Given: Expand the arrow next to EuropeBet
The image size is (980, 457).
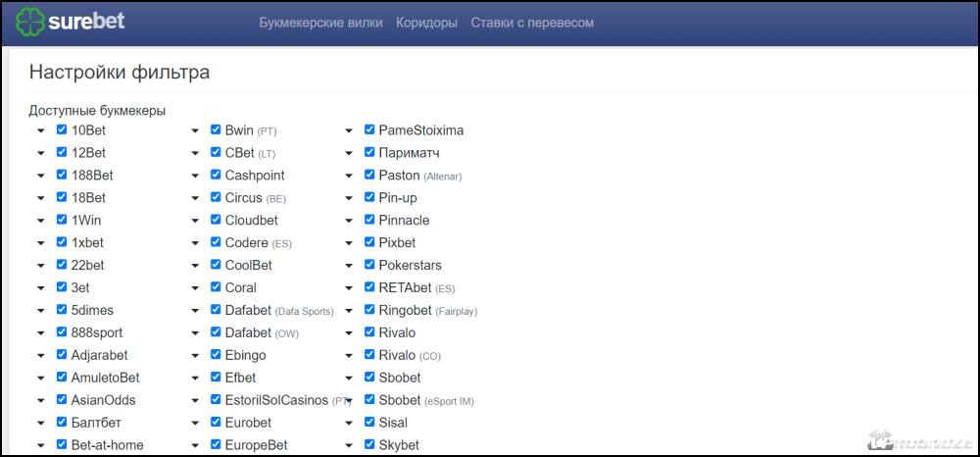Looking at the screenshot, I should 195,446.
